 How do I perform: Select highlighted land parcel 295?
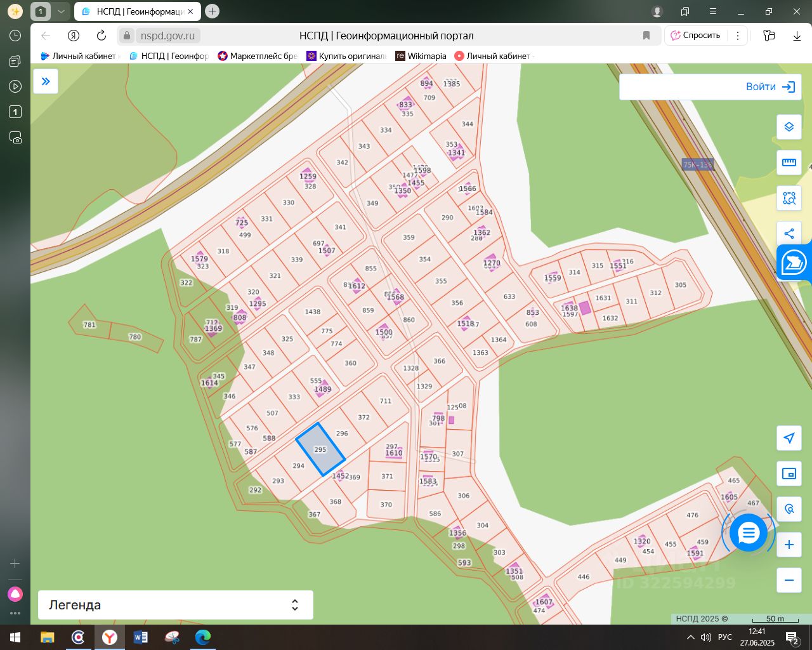coord(320,449)
